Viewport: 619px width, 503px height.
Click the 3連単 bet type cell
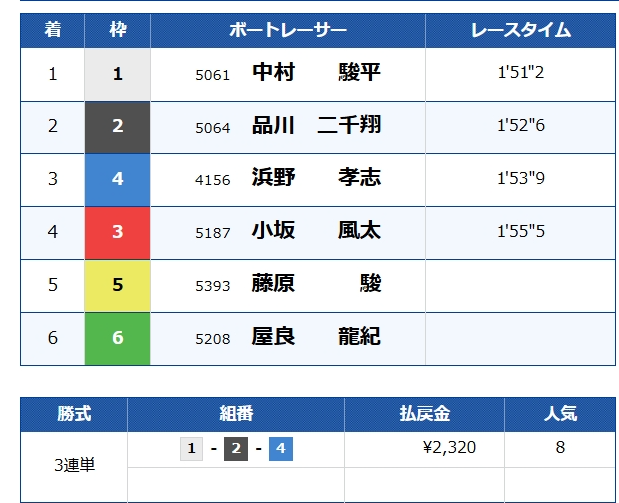pos(74,465)
